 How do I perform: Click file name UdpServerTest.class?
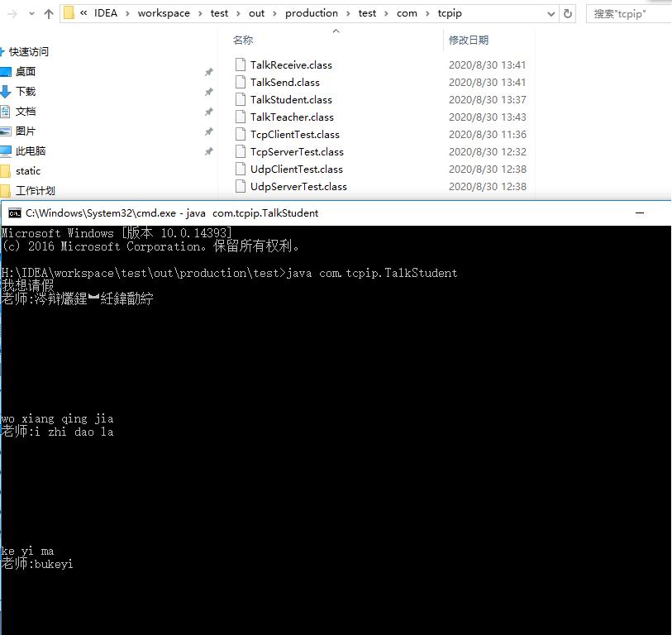point(298,187)
